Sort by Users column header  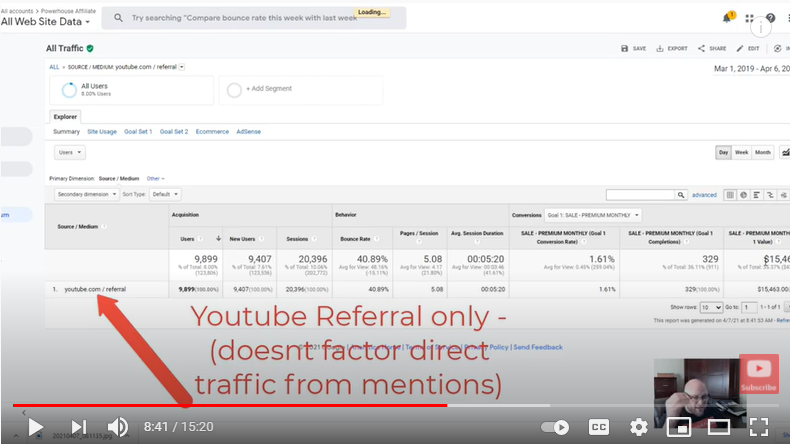[x=187, y=239]
